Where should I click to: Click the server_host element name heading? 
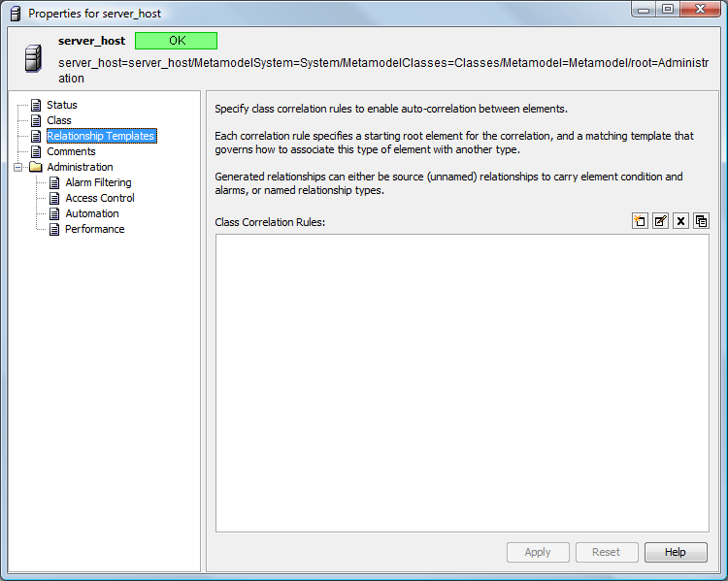point(91,41)
